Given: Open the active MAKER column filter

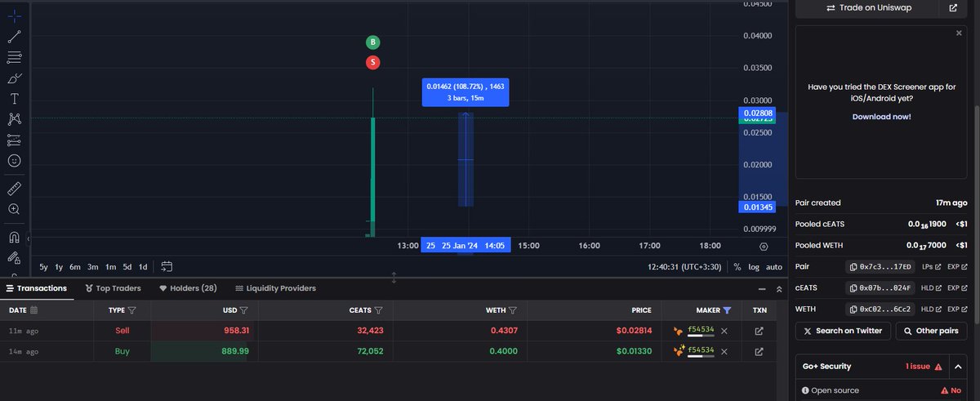Looking at the screenshot, I should (727, 310).
